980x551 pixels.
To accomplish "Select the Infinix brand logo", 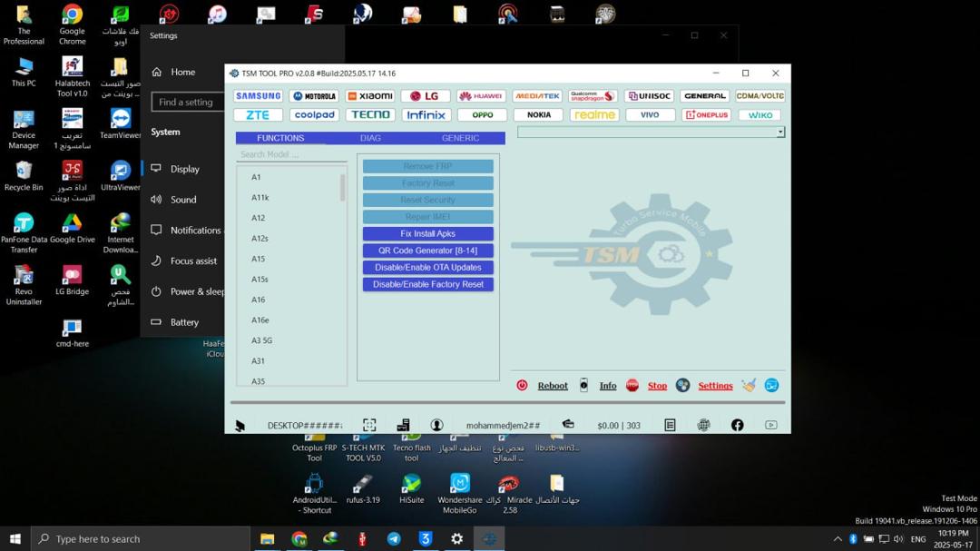I will click(x=426, y=115).
